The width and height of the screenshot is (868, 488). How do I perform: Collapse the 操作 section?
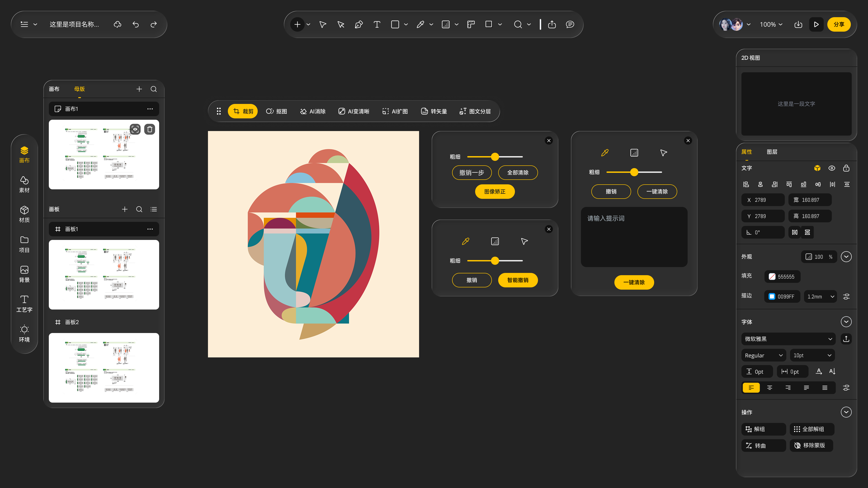point(846,412)
